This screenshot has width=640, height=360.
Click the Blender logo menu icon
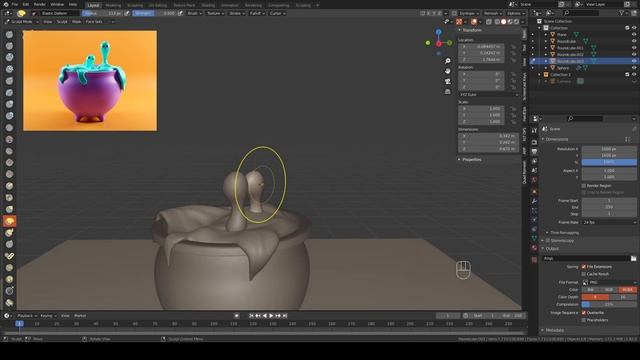pos(6,4)
